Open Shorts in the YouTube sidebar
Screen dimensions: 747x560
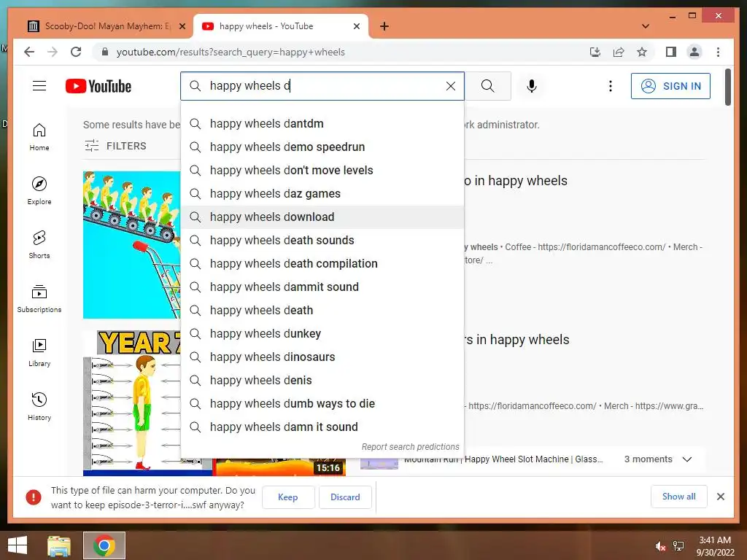click(x=39, y=245)
